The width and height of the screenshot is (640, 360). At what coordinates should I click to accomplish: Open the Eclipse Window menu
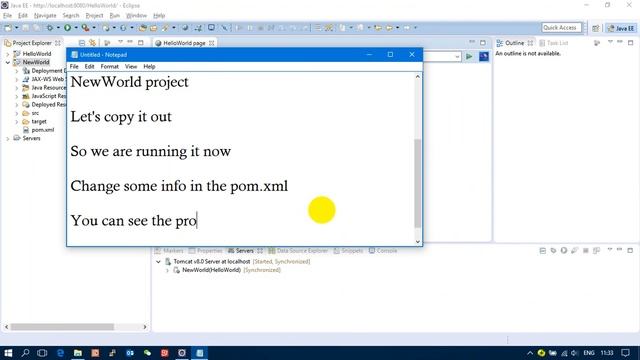[x=136, y=16]
